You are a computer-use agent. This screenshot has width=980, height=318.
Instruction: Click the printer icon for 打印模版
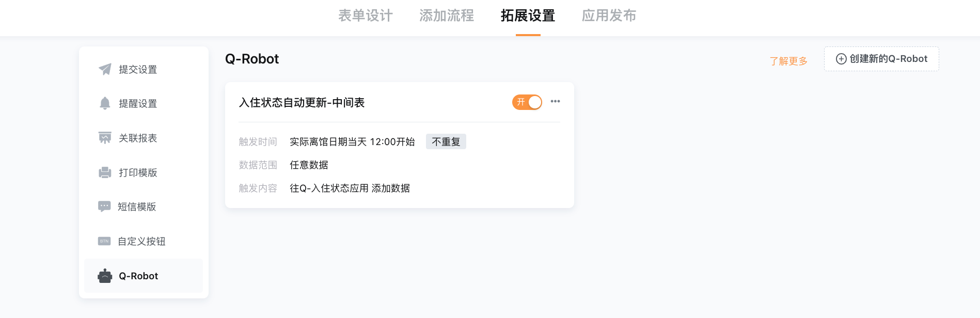click(105, 172)
